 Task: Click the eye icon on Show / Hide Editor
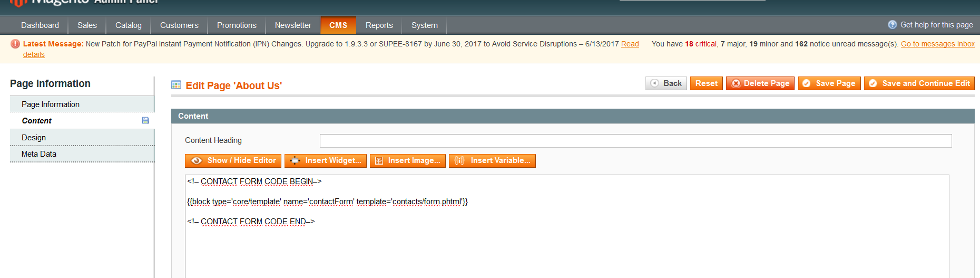pos(197,160)
